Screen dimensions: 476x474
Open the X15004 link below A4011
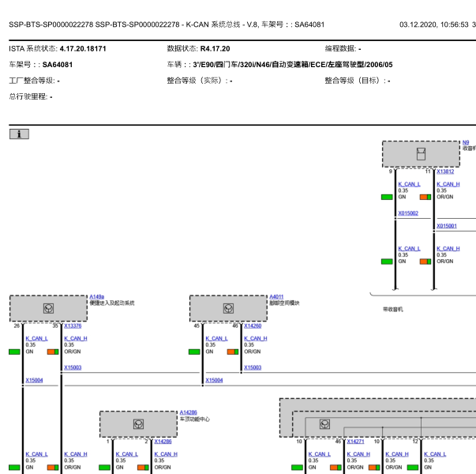(x=214, y=381)
